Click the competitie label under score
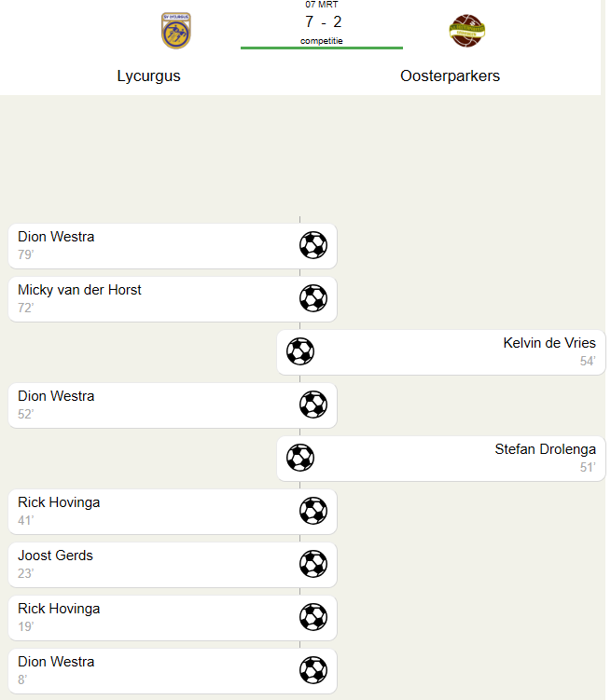This screenshot has width=611, height=700. 322,41
